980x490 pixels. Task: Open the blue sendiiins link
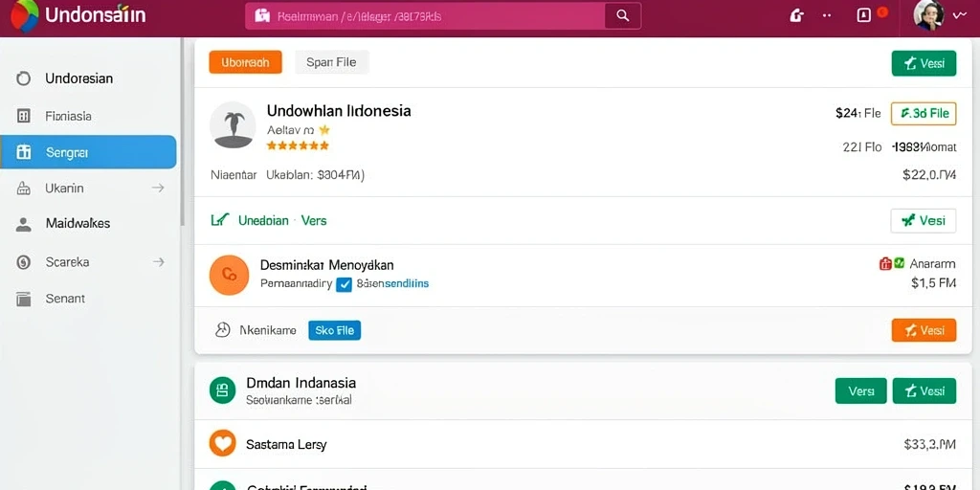[406, 283]
